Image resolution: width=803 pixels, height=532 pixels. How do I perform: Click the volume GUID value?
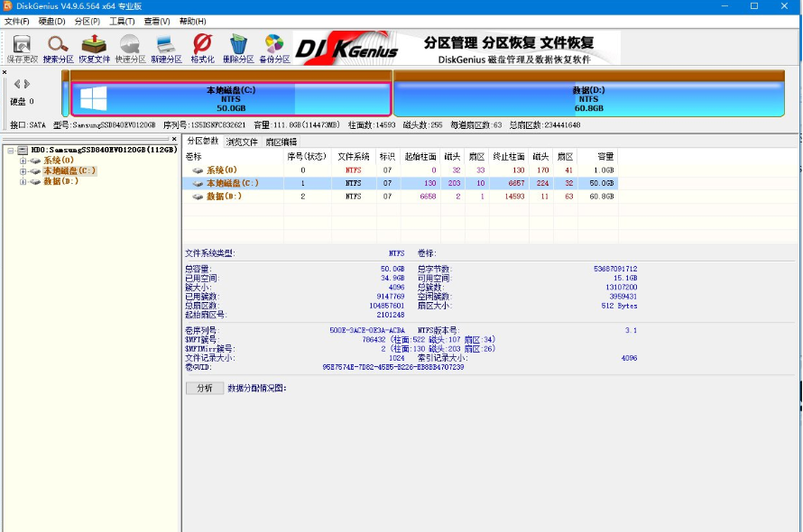(393, 367)
